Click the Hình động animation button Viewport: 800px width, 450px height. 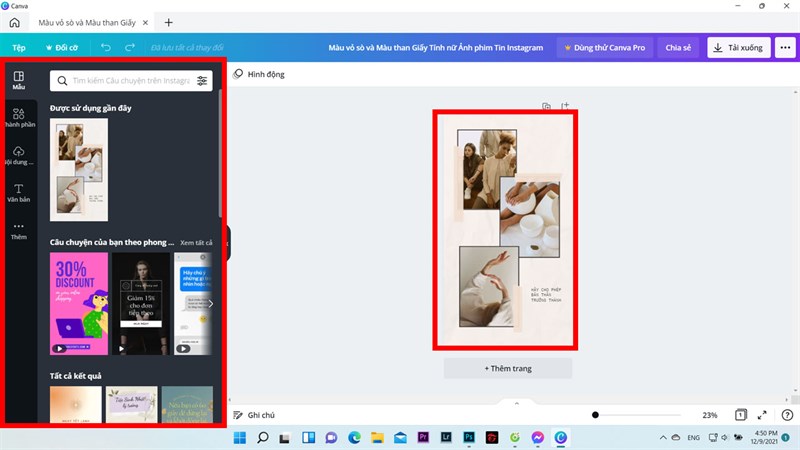click(x=259, y=74)
